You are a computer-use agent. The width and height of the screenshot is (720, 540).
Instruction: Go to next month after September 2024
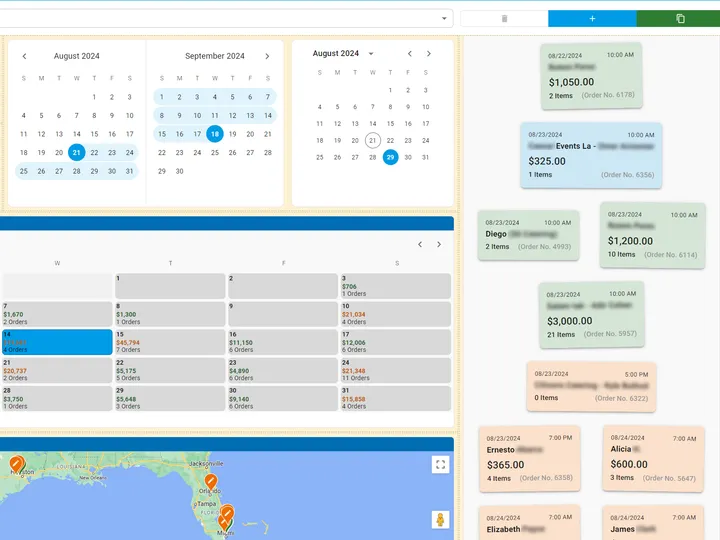[267, 56]
